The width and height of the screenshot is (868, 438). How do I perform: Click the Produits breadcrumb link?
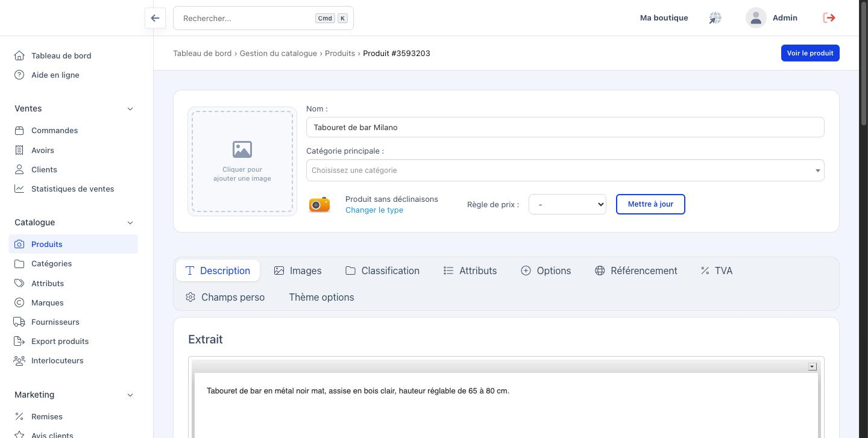click(x=340, y=53)
